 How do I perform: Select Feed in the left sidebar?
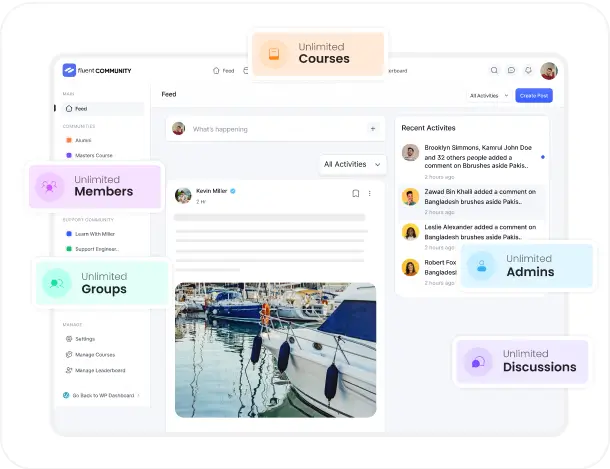[103, 108]
